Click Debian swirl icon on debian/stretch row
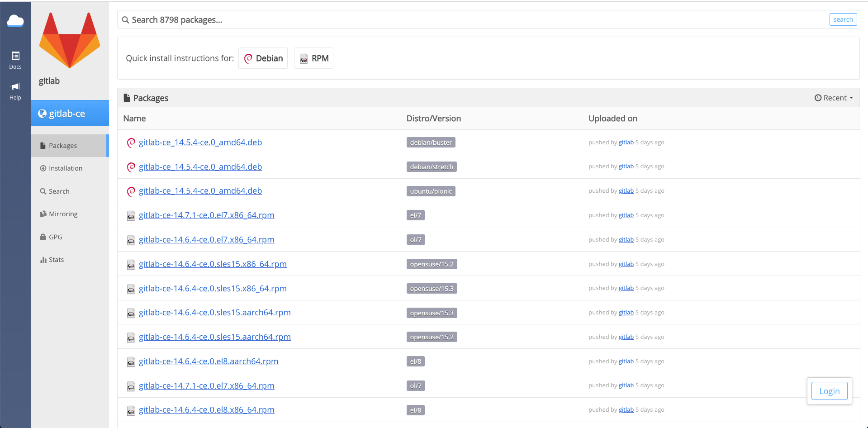The height and width of the screenshot is (428, 868). point(131,167)
